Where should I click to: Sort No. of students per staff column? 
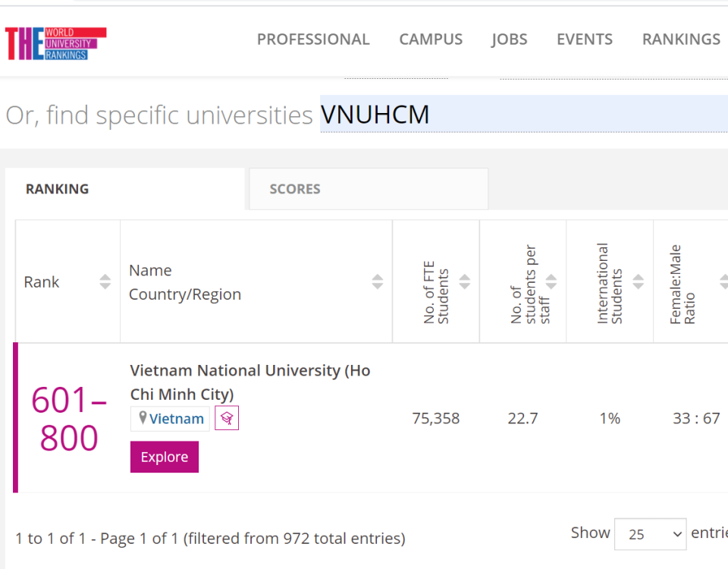point(551,281)
